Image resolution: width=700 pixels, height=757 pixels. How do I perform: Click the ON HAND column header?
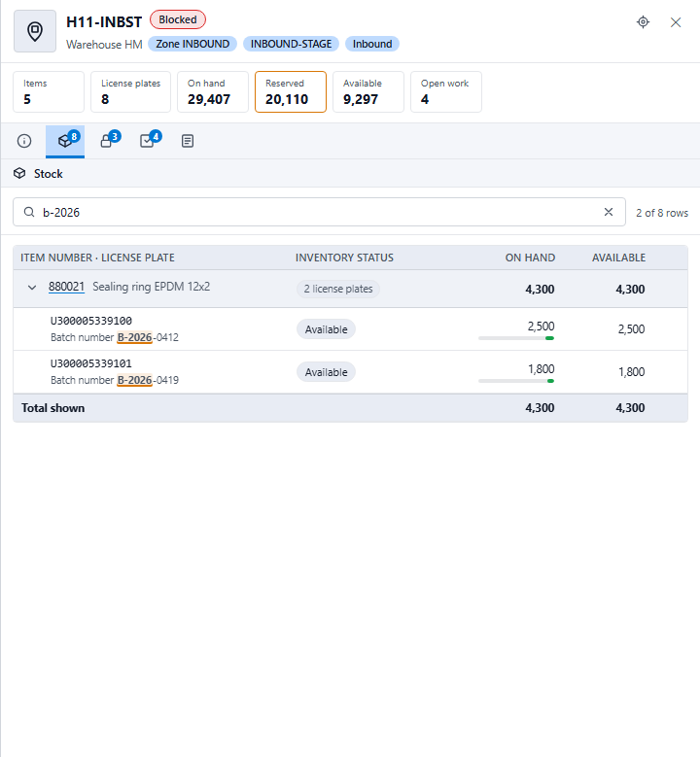530,258
